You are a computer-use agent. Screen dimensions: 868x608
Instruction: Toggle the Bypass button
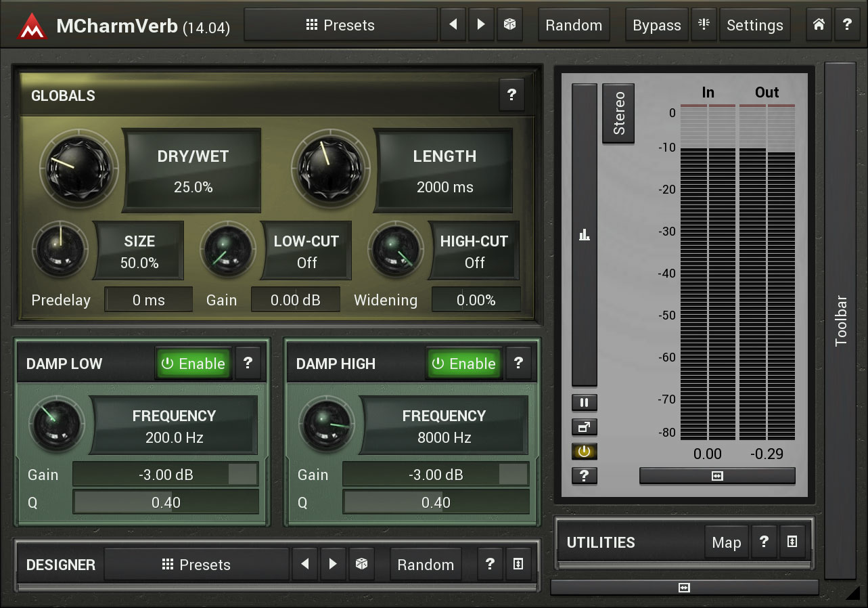[x=657, y=25]
